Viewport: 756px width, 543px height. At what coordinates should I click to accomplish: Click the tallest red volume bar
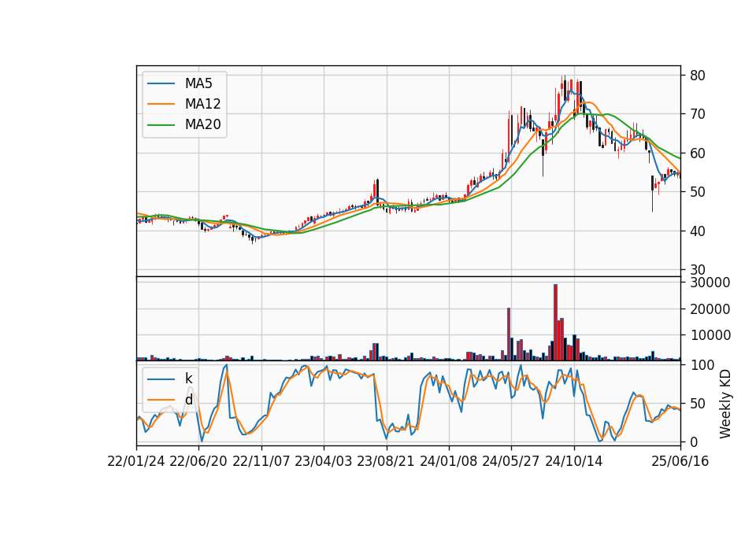555,323
